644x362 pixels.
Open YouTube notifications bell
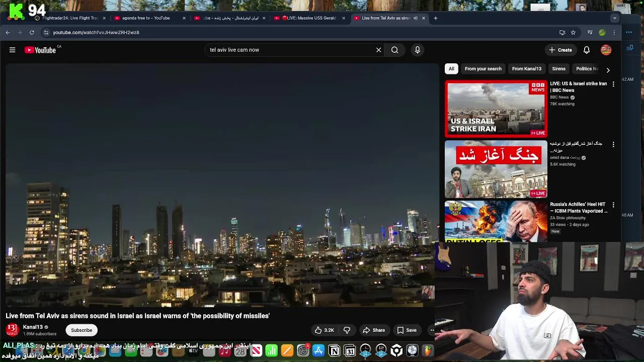587,50
